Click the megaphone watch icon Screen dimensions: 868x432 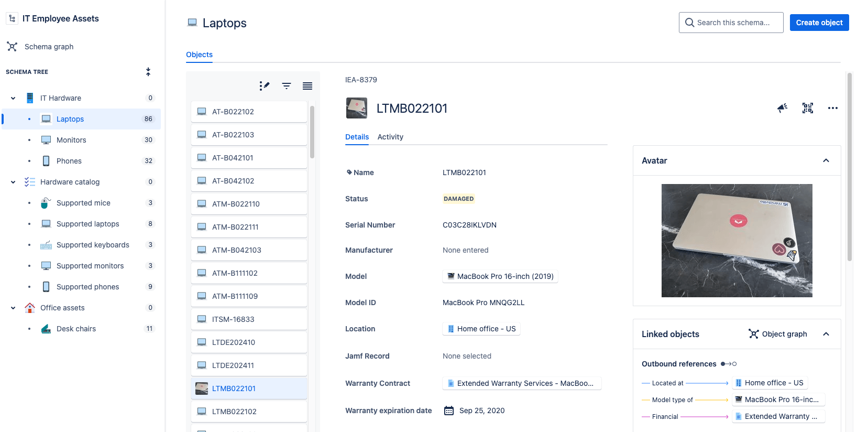coord(782,108)
